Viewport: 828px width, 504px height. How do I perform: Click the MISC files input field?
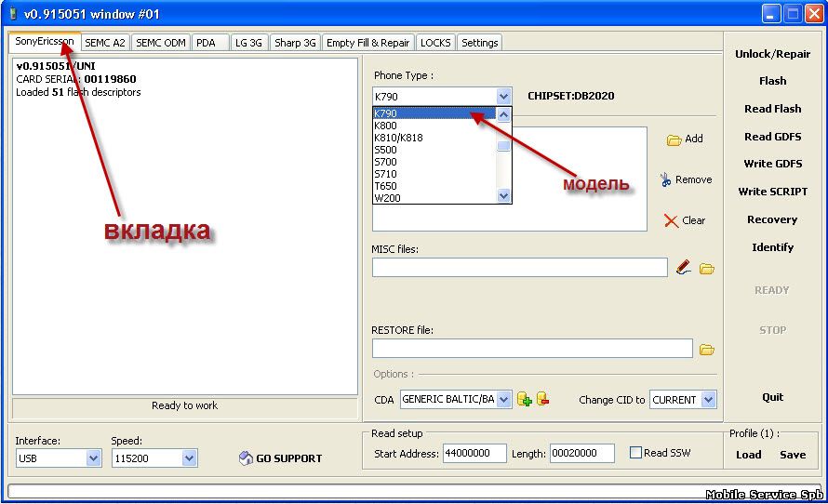[520, 268]
